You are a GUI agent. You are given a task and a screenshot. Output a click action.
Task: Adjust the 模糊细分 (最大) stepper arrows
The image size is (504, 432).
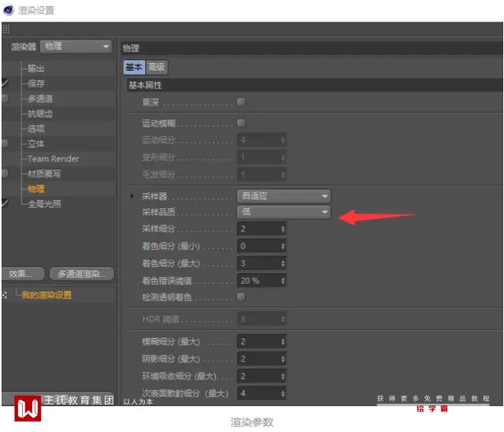[283, 341]
